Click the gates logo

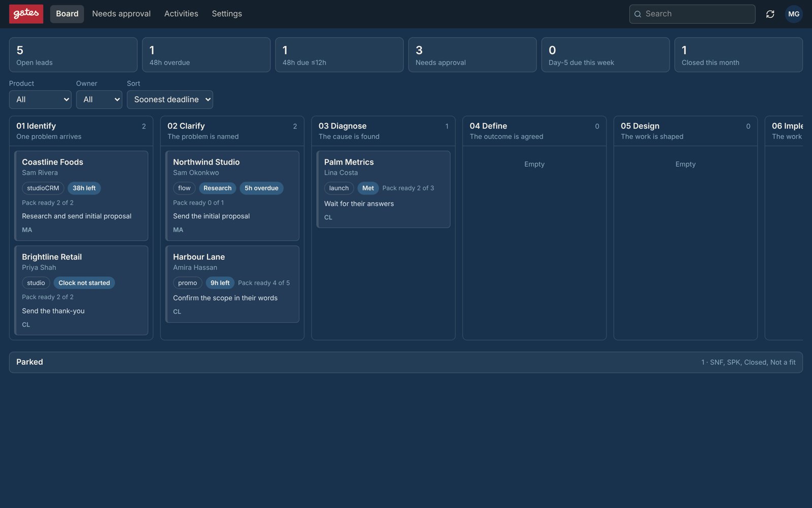tap(26, 14)
